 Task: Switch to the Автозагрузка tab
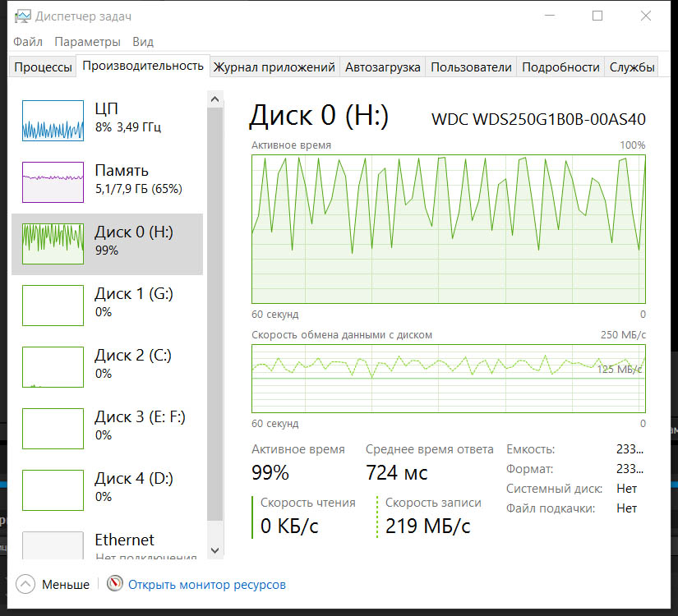382,67
